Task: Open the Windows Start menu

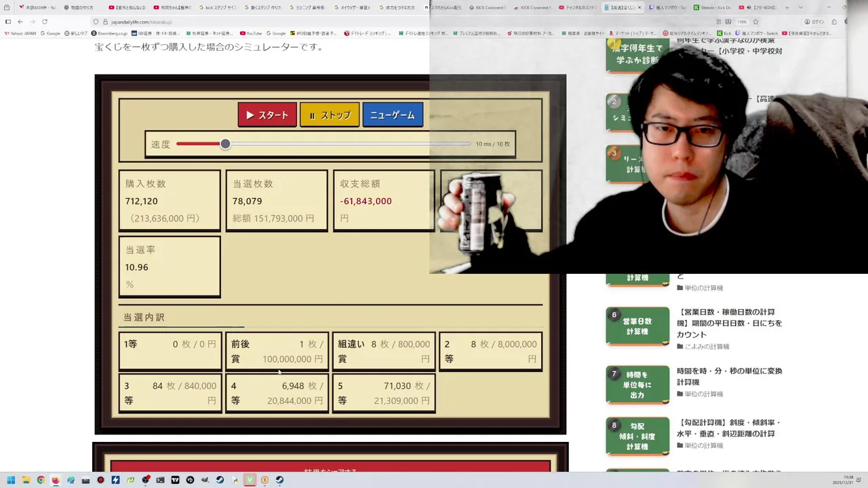Action: tap(11, 480)
